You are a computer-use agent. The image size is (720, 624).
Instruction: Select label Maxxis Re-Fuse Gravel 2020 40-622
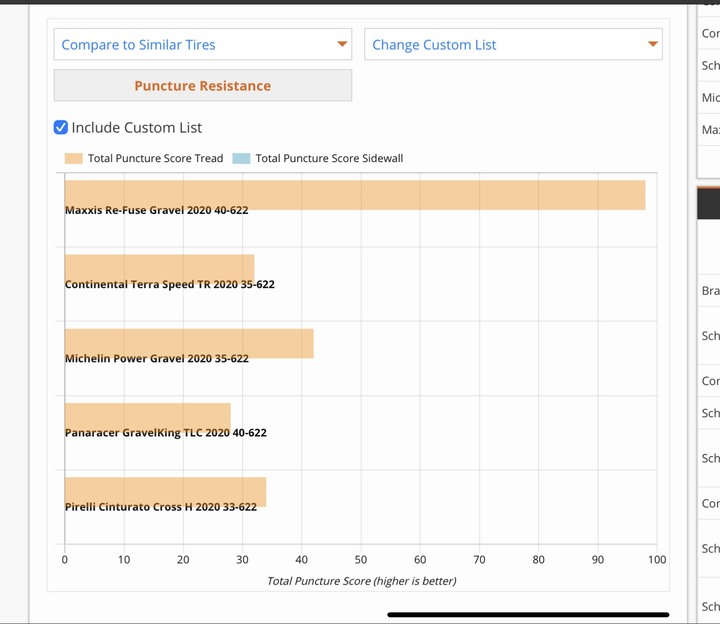click(157, 210)
